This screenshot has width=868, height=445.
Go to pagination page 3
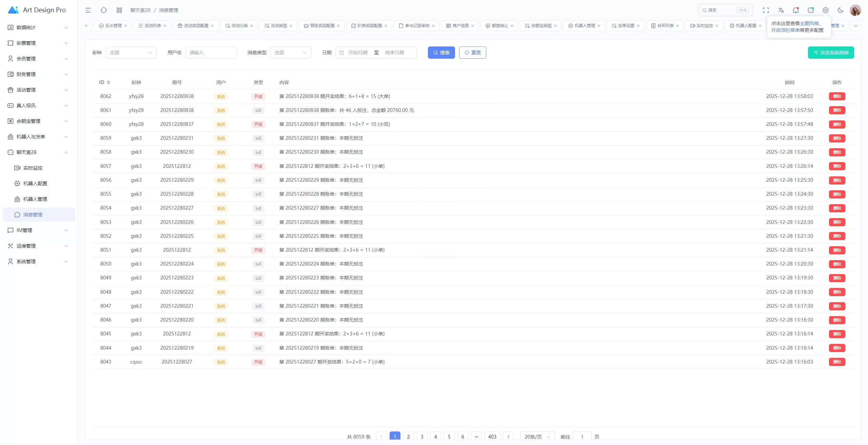pyautogui.click(x=422, y=437)
